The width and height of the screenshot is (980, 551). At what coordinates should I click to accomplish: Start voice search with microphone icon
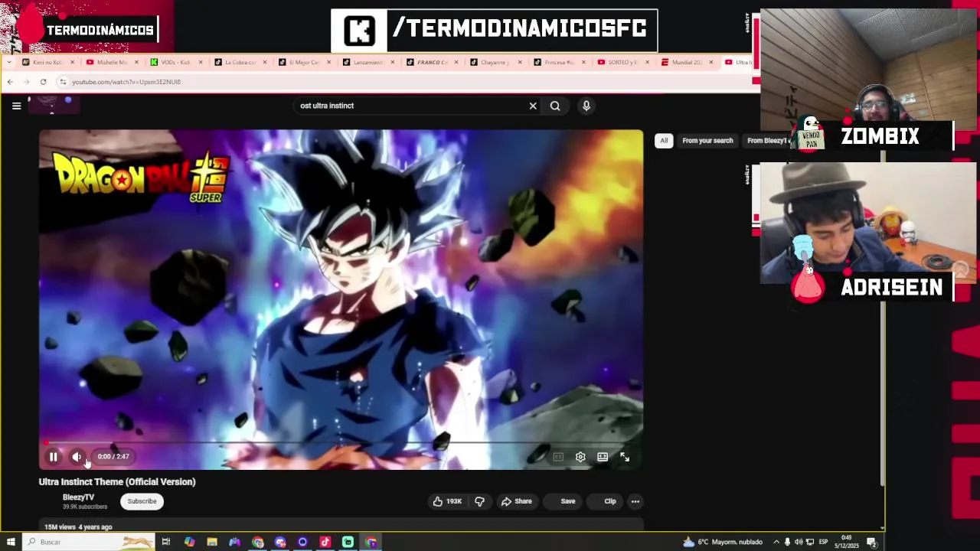pos(586,106)
